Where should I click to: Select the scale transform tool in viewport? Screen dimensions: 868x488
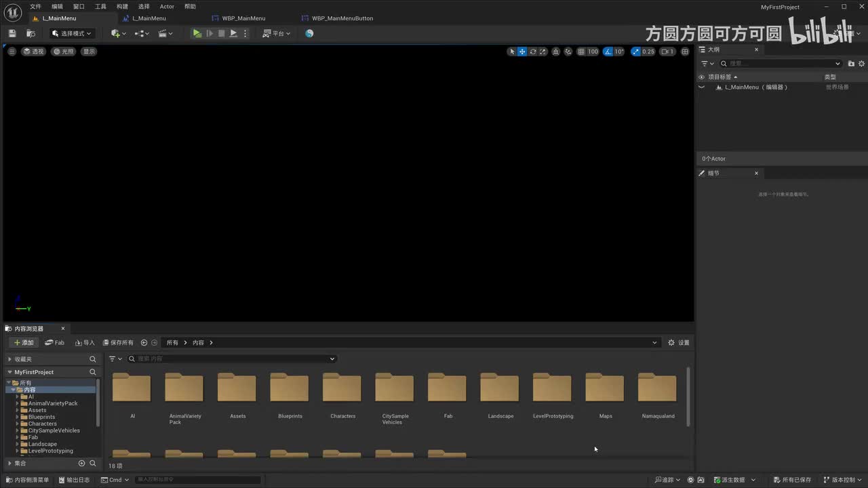click(543, 52)
